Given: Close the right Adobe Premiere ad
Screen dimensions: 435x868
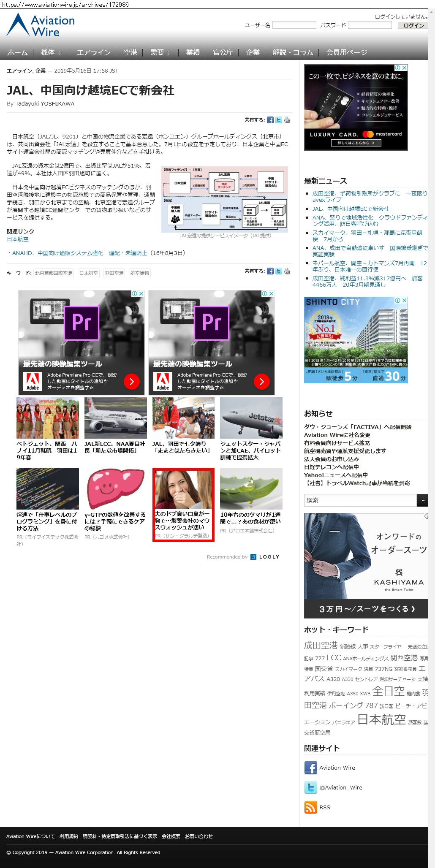Looking at the screenshot, I should (272, 293).
